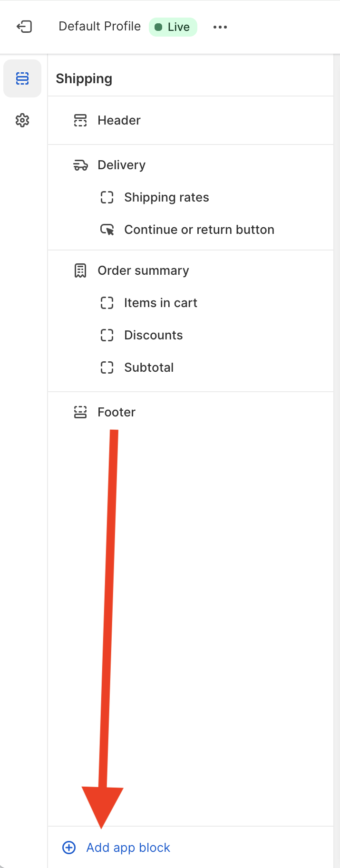Click the Live status badge
Image resolution: width=340 pixels, height=868 pixels.
coord(173,27)
